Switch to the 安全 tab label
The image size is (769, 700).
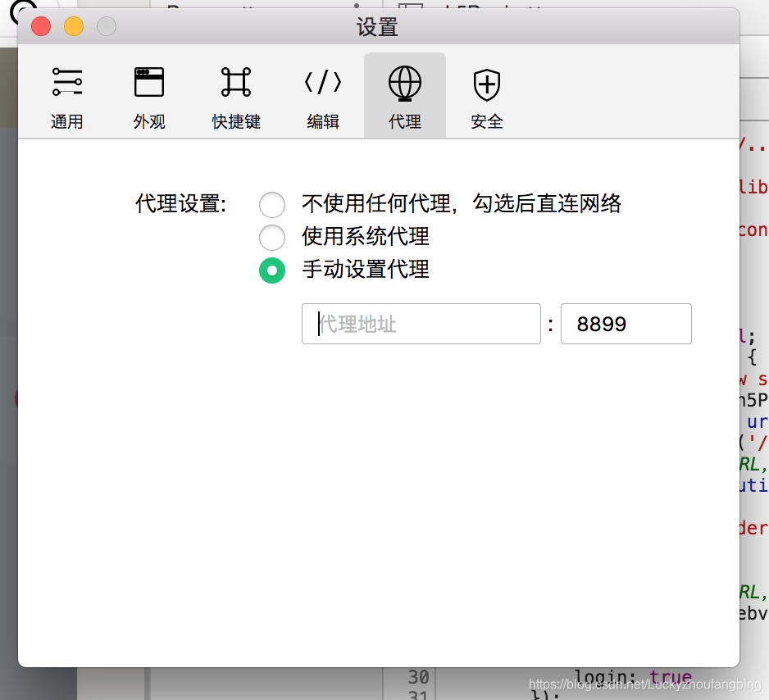[x=486, y=121]
